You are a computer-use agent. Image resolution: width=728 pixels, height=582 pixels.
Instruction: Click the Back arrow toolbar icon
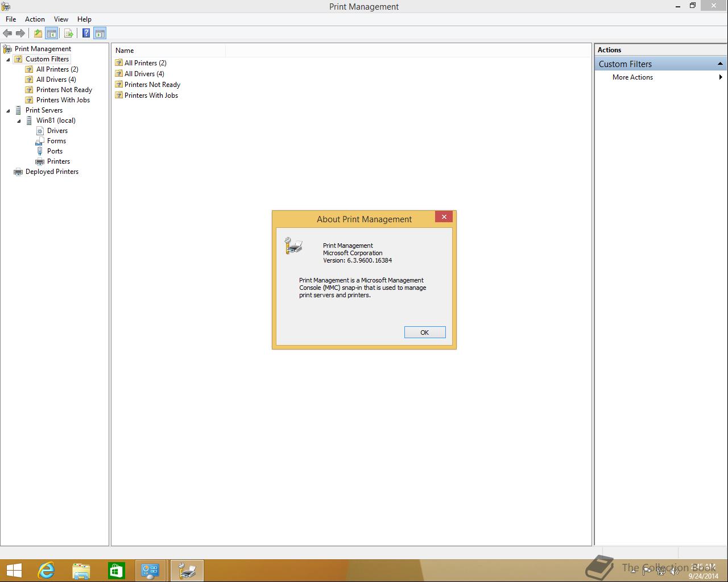tap(7, 33)
